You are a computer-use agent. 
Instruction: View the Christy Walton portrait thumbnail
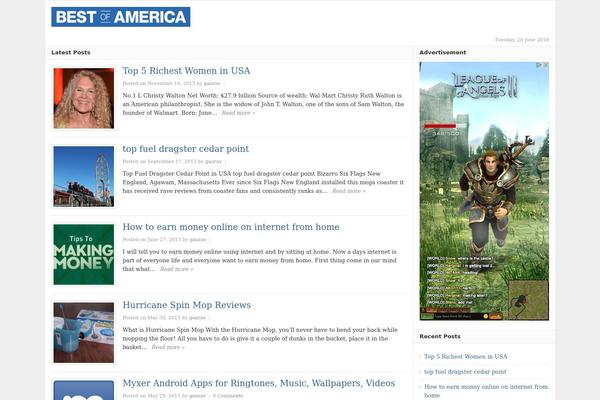point(84,98)
